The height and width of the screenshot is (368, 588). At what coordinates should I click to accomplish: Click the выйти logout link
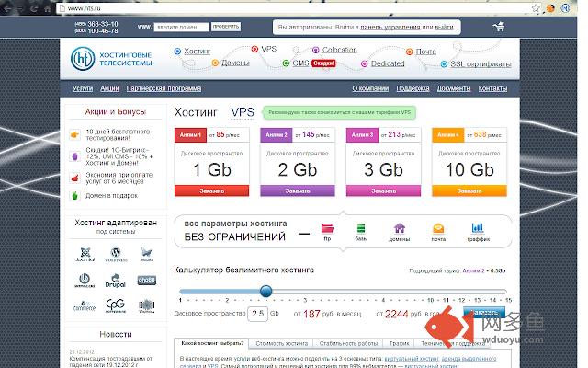[445, 27]
